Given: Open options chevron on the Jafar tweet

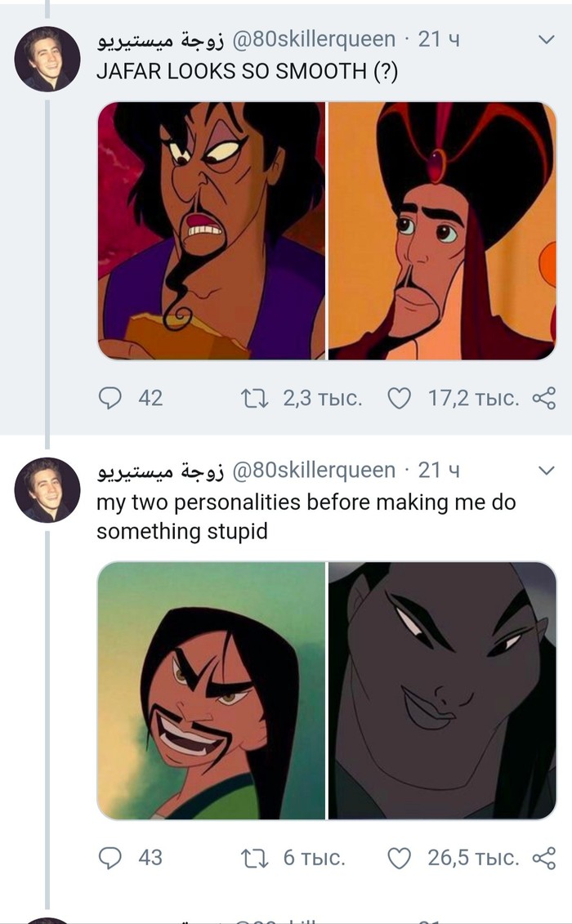Looking at the screenshot, I should (545, 39).
